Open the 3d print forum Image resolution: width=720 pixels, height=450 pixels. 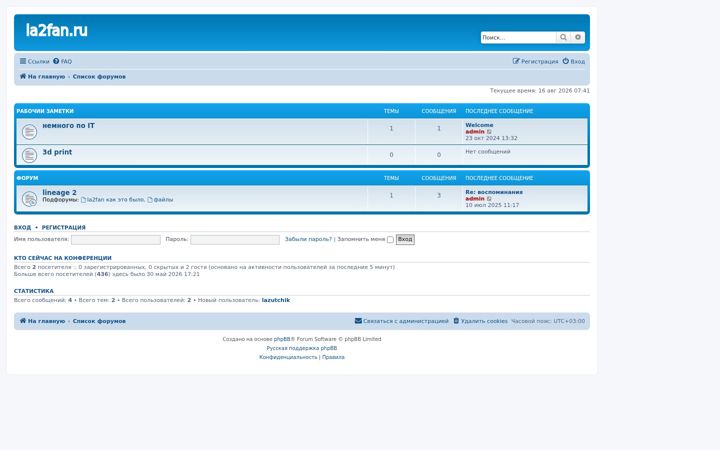[x=57, y=152]
